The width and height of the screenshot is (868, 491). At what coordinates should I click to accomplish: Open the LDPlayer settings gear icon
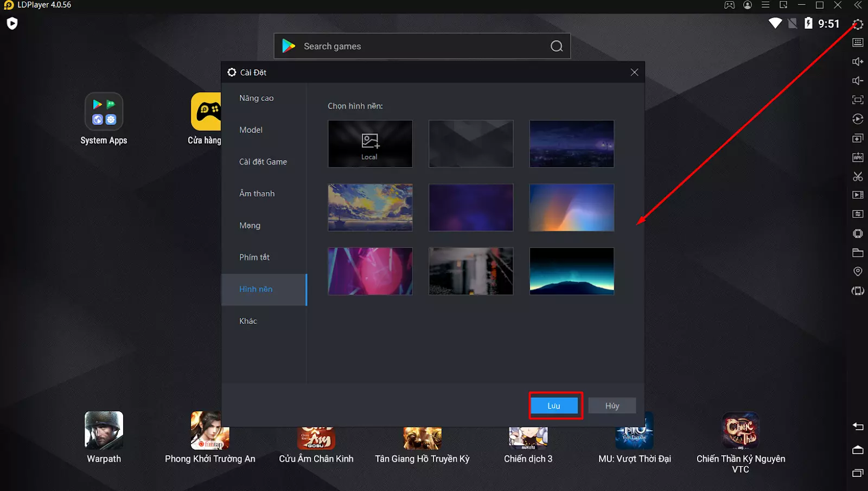(858, 24)
